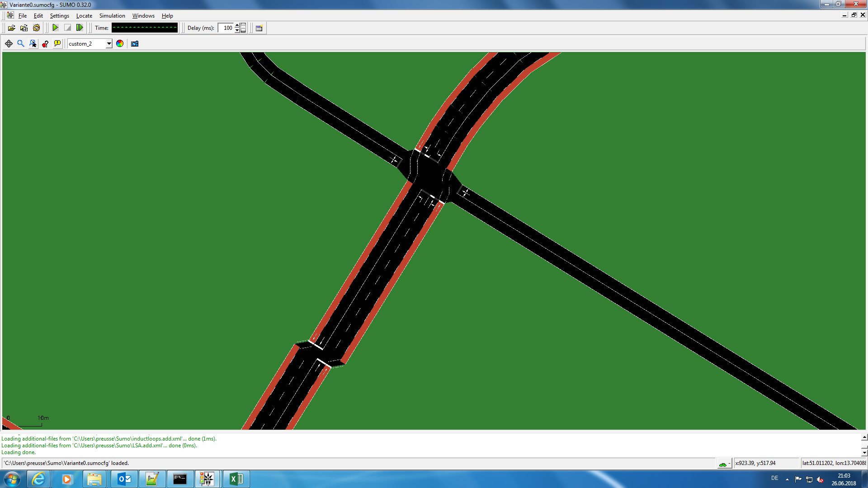This screenshot has height=488, width=868.
Task: Take a screenshot with the camera icon
Action: coord(135,44)
